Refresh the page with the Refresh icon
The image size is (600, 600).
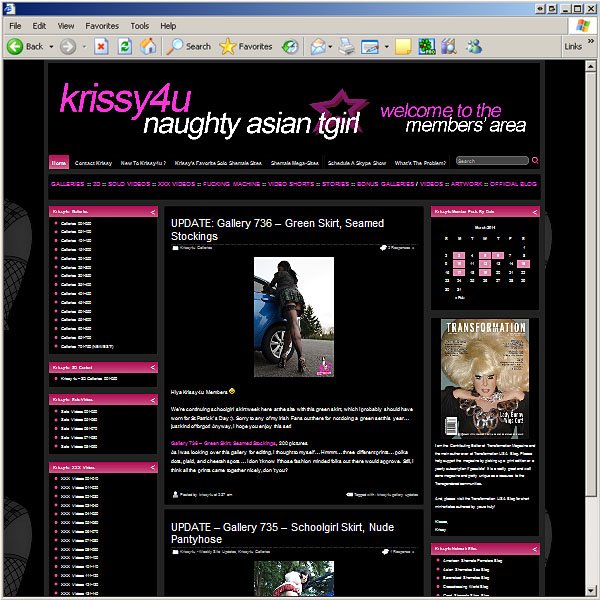pos(124,46)
